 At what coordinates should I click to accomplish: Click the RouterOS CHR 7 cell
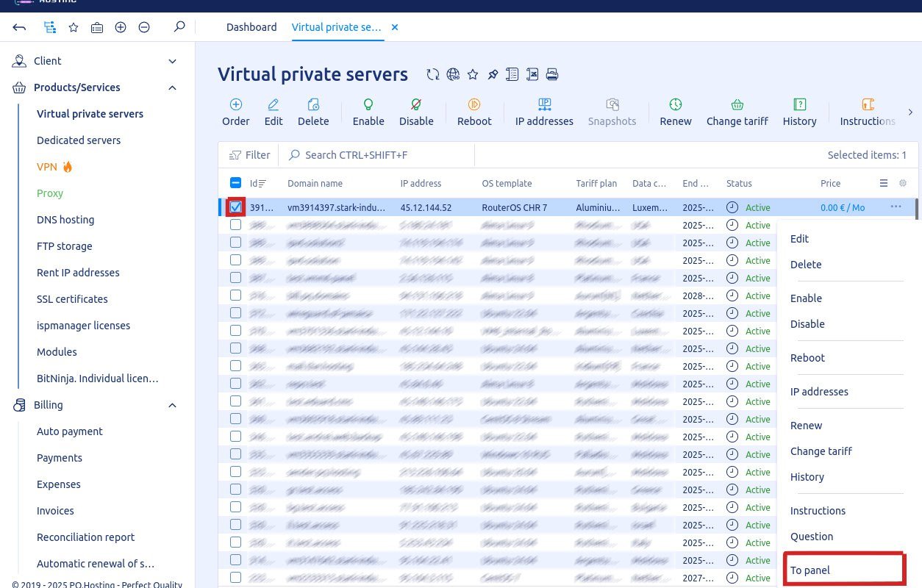tap(515, 207)
